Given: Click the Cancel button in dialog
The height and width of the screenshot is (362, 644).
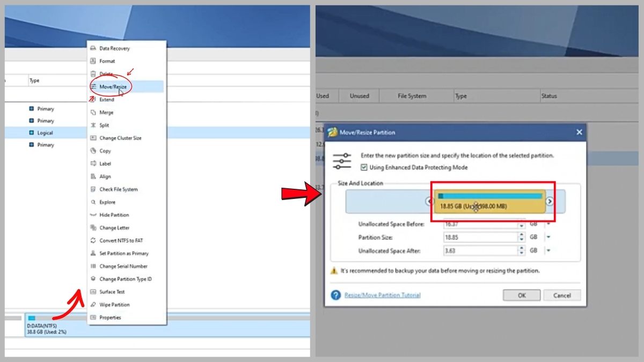Looking at the screenshot, I should point(562,295).
